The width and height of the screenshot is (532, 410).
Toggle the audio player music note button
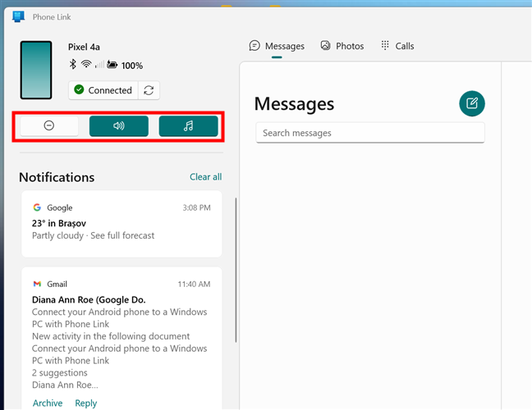click(188, 126)
